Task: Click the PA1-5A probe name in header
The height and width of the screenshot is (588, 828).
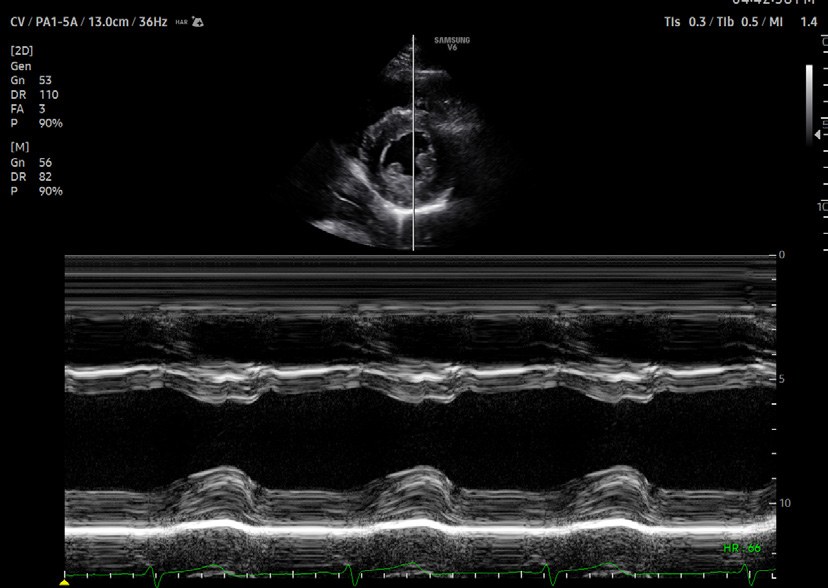Action: point(59,22)
